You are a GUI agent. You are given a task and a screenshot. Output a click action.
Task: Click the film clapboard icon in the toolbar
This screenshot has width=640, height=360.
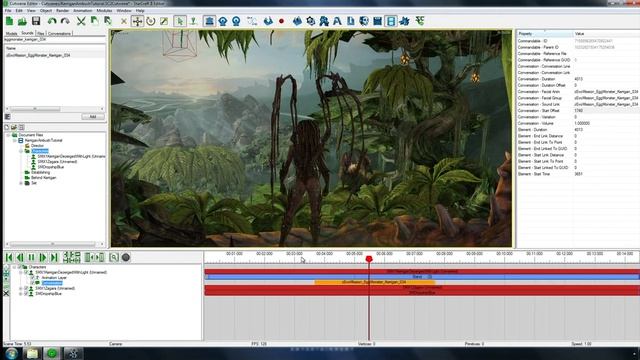click(x=378, y=21)
